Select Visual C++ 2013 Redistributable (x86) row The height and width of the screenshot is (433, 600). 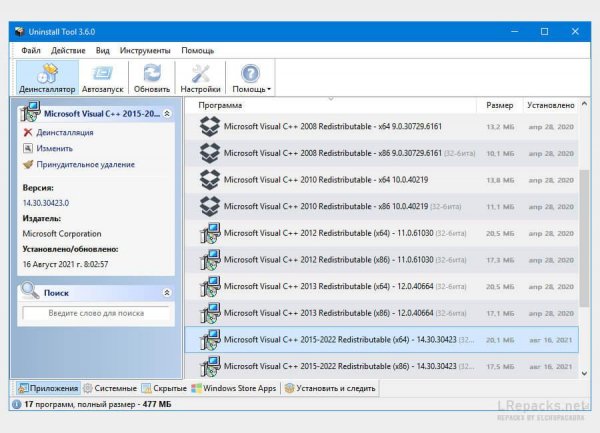(382, 313)
